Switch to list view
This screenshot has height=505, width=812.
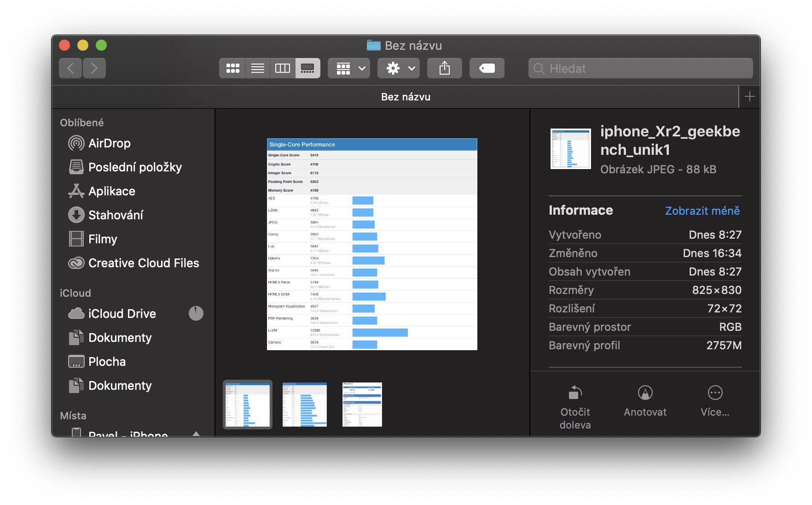[258, 68]
